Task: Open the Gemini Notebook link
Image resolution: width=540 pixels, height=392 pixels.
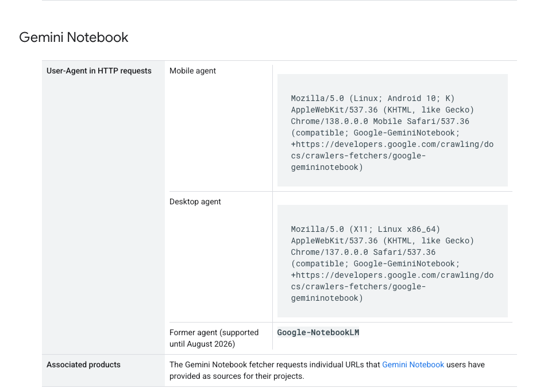Action: [413, 365]
